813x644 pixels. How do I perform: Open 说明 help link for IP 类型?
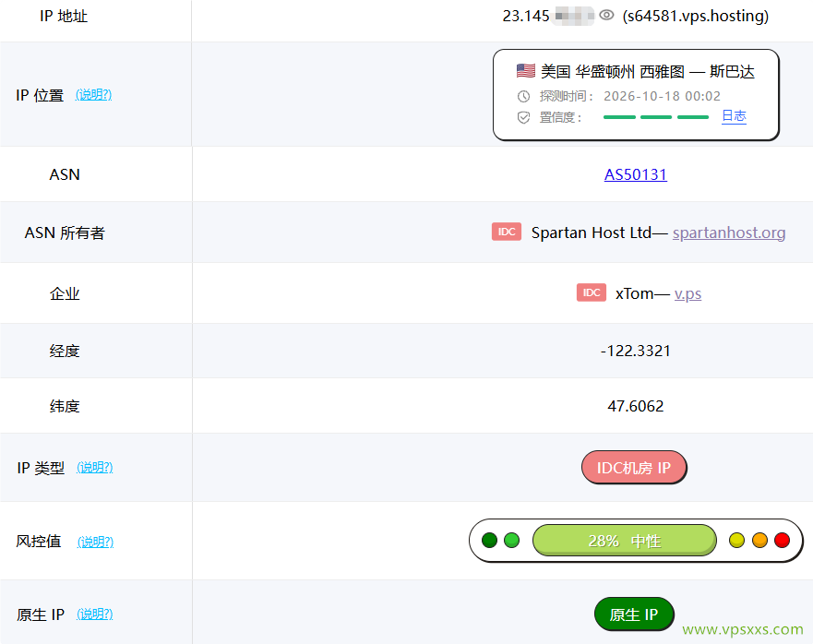click(x=95, y=468)
